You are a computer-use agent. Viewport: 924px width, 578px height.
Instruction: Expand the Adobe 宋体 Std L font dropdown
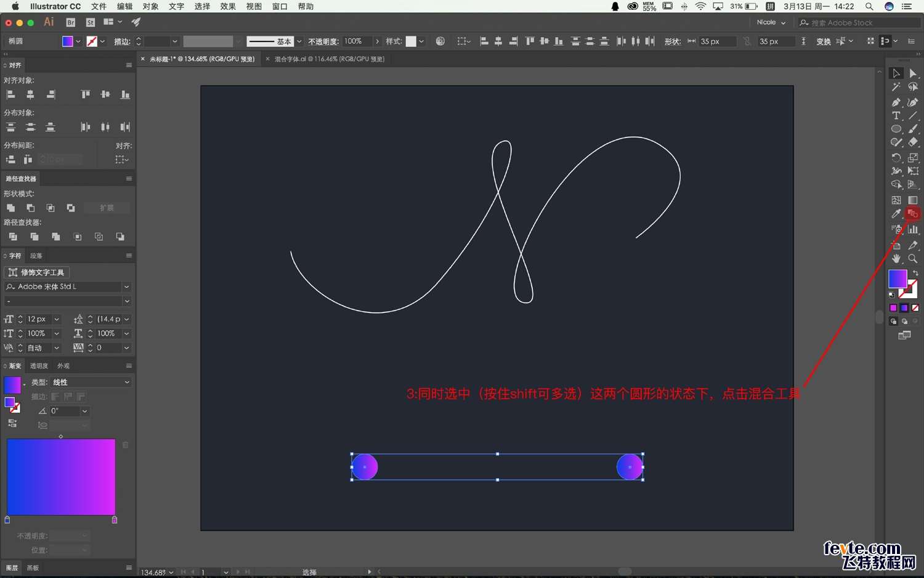click(126, 287)
